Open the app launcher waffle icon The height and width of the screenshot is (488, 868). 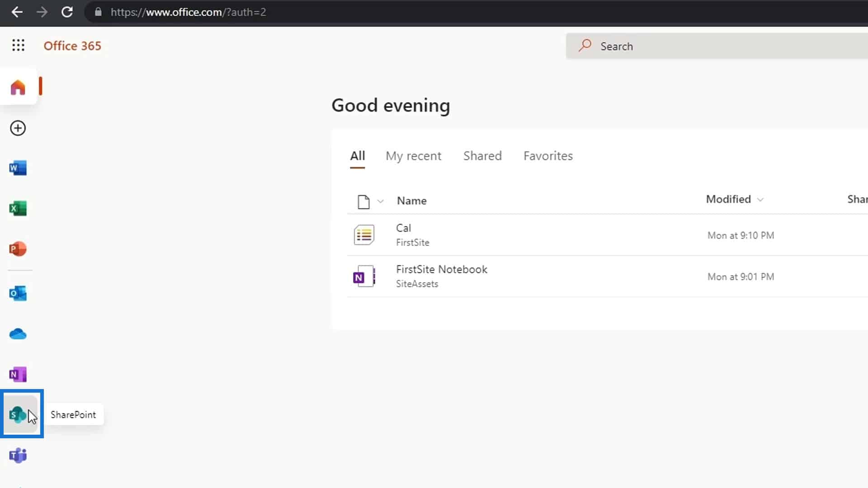18,45
